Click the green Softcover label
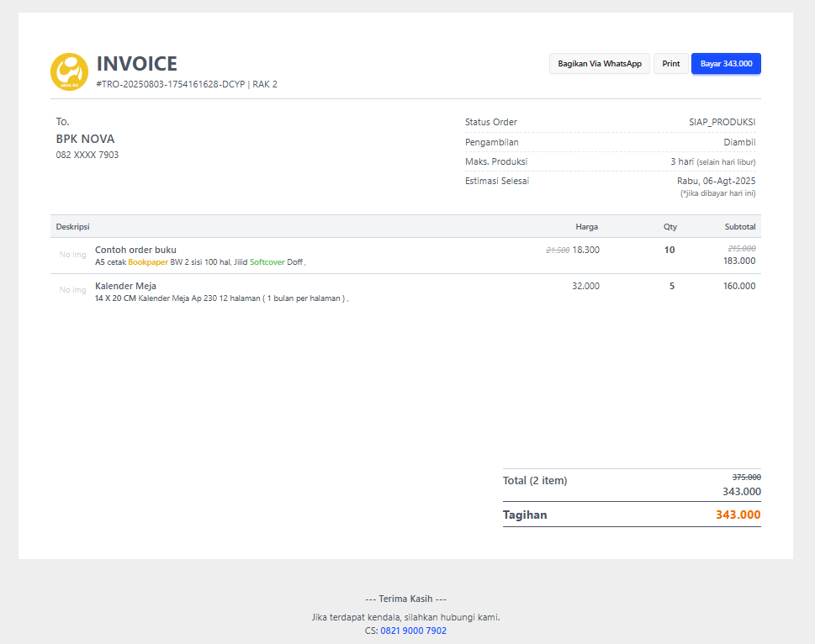Viewport: 815px width, 644px height. click(267, 262)
